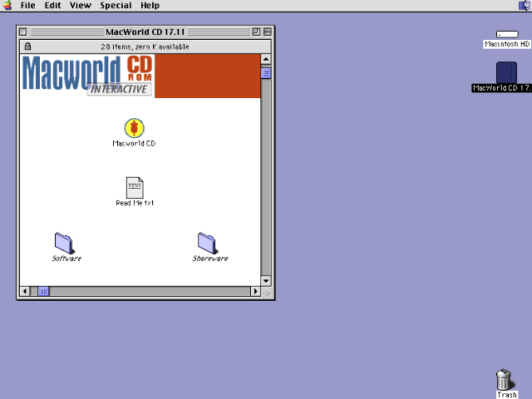Select the Software folder icon
The height and width of the screenshot is (399, 532).
point(64,243)
